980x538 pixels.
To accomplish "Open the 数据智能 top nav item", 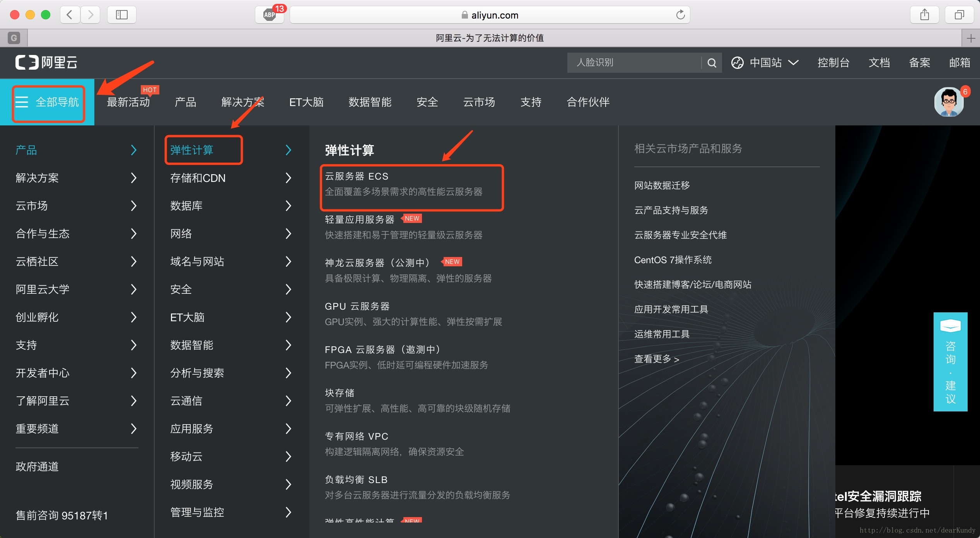I will point(370,102).
